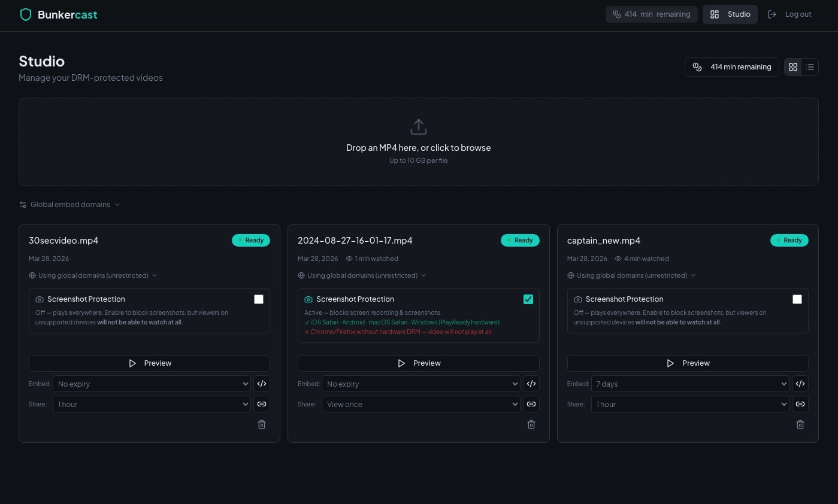Click the sliders icon beside Global embed domains

tap(23, 205)
